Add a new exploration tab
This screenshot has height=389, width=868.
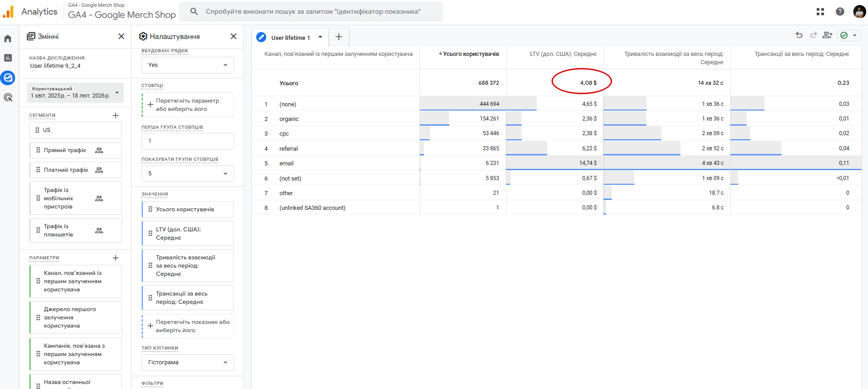coord(339,37)
